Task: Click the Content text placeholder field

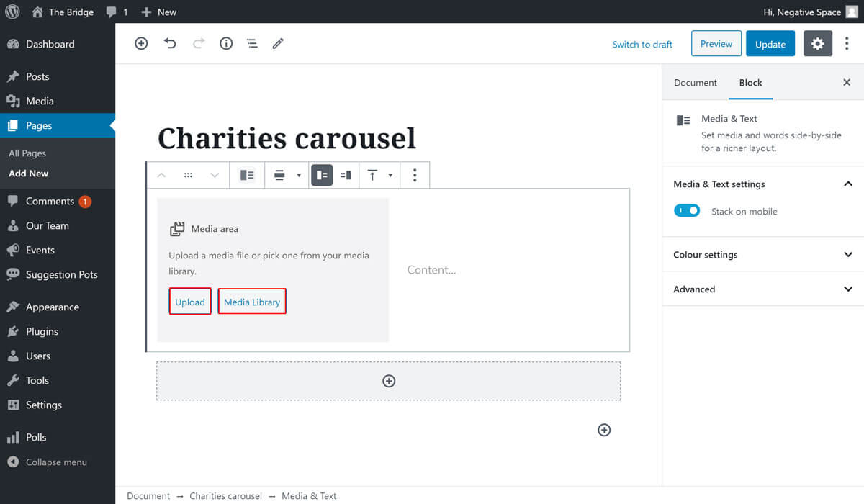Action: (432, 270)
